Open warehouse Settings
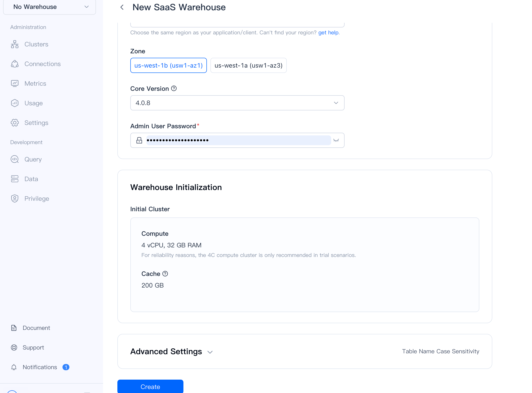 [x=36, y=123]
